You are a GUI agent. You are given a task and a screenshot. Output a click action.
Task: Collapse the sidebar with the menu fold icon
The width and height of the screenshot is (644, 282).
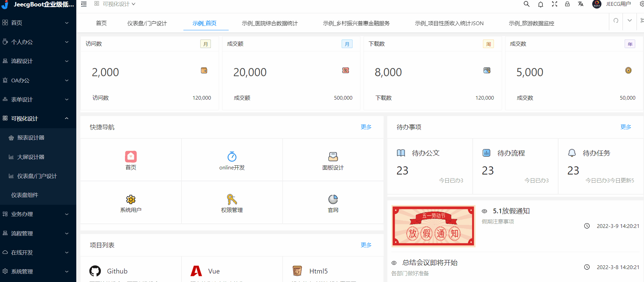pyautogui.click(x=84, y=4)
